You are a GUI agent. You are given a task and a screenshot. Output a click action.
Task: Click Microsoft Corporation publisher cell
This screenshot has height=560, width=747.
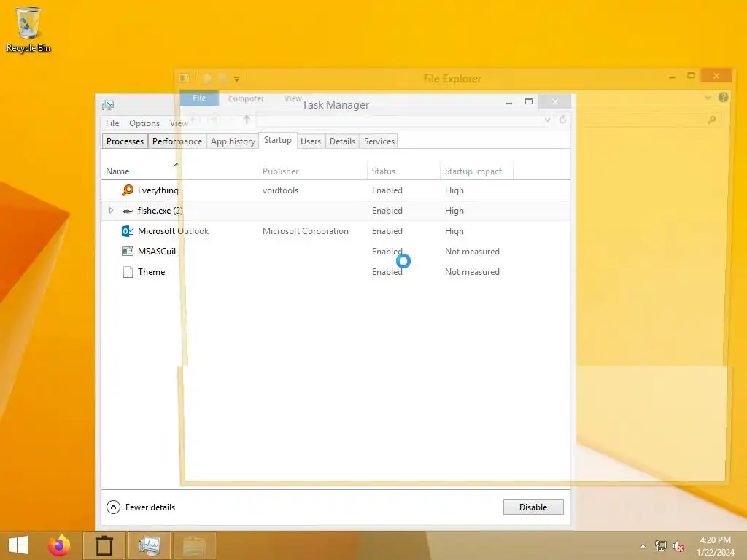click(x=306, y=231)
